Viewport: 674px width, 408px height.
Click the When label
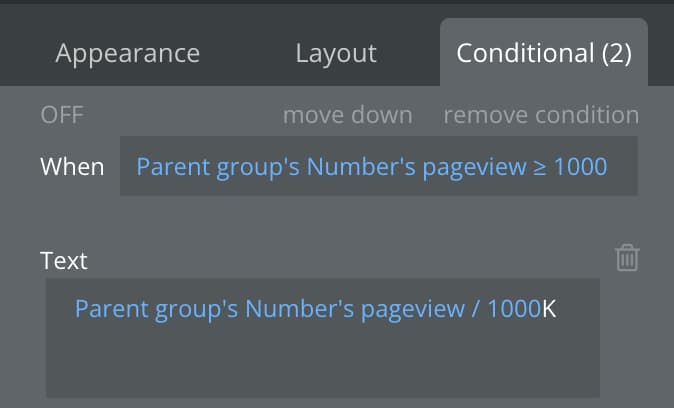tap(72, 166)
